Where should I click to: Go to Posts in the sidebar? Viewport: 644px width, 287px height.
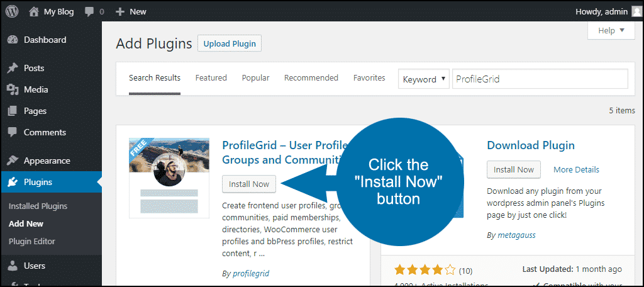[x=34, y=68]
